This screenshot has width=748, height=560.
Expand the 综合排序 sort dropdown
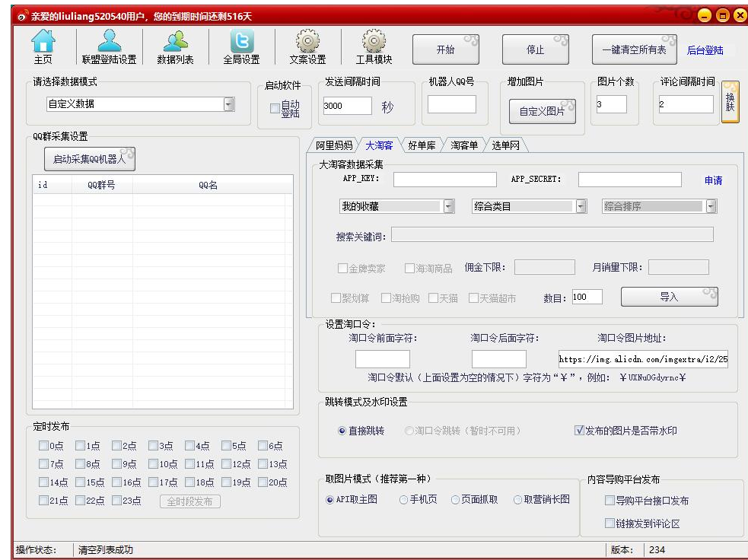(711, 206)
